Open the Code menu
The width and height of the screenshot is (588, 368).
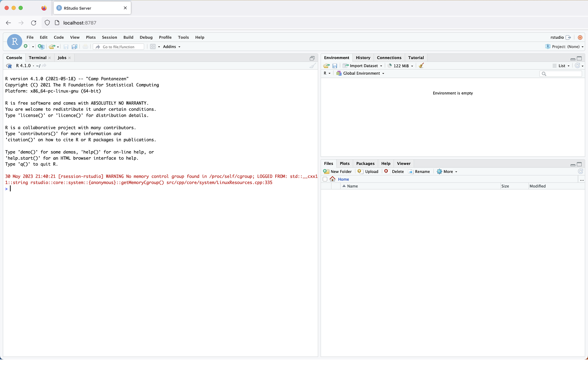(x=59, y=38)
